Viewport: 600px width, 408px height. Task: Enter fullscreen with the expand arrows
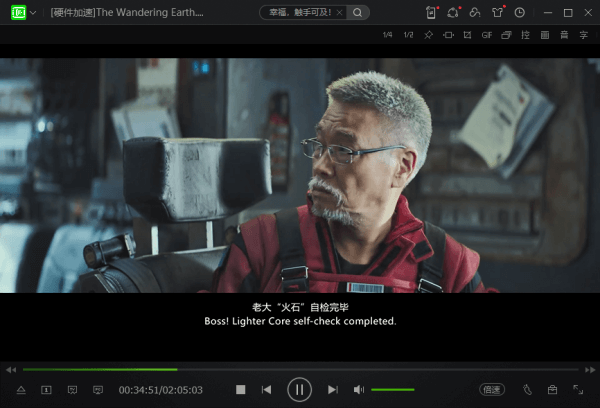[578, 390]
